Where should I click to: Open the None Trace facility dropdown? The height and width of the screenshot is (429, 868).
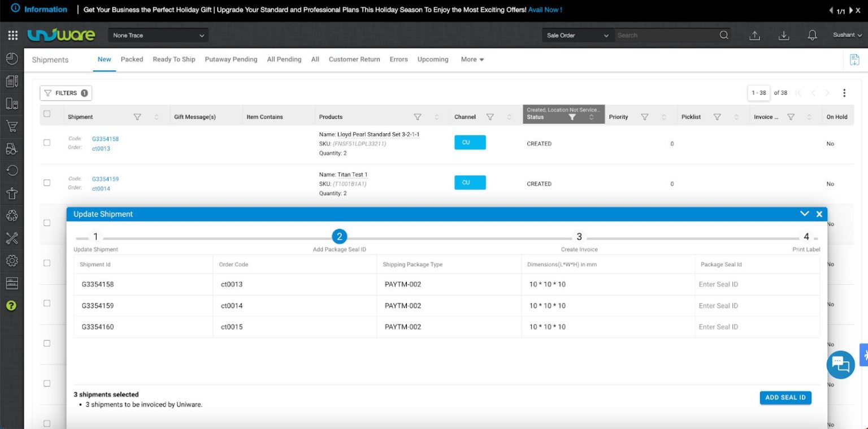tap(158, 35)
